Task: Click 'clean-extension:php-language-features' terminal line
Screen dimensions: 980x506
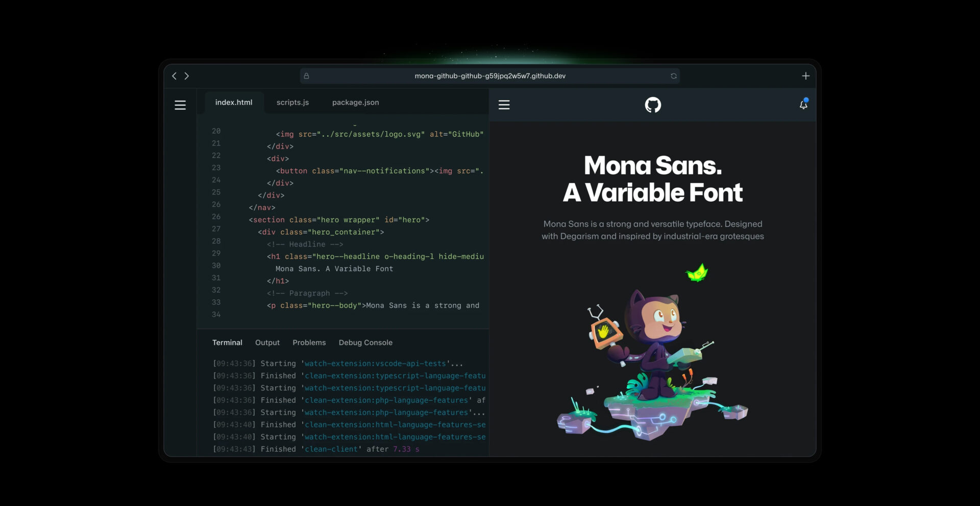Action: point(349,400)
